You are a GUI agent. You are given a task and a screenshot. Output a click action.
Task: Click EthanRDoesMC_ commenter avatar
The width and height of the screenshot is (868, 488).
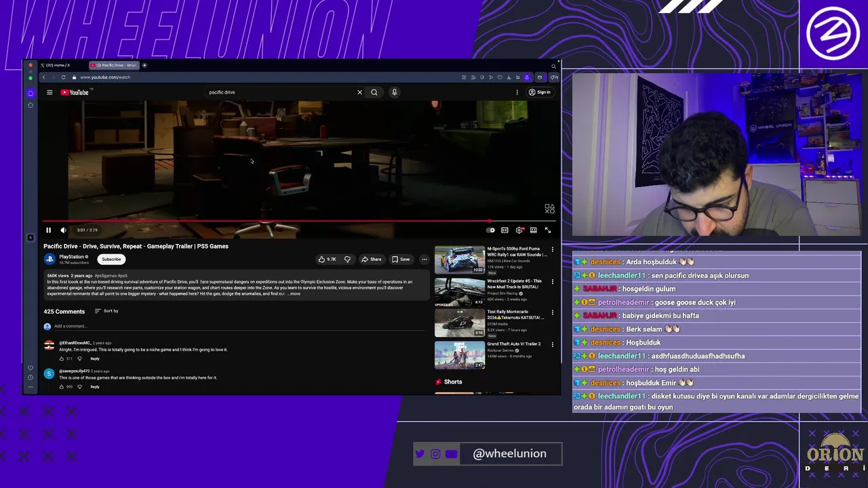49,346
